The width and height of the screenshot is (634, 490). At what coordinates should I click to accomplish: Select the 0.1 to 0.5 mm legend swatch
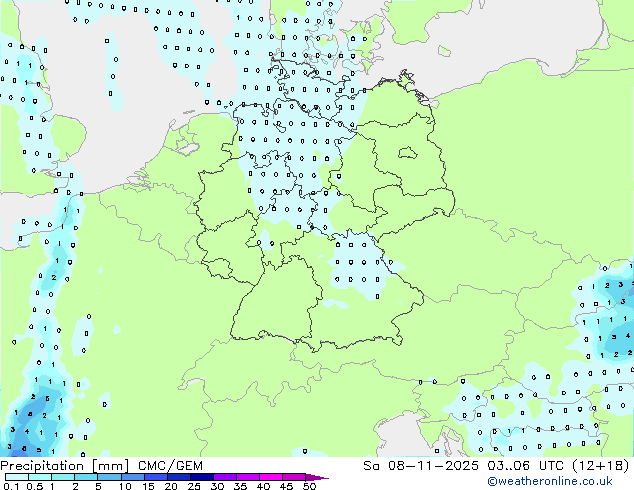(17, 477)
